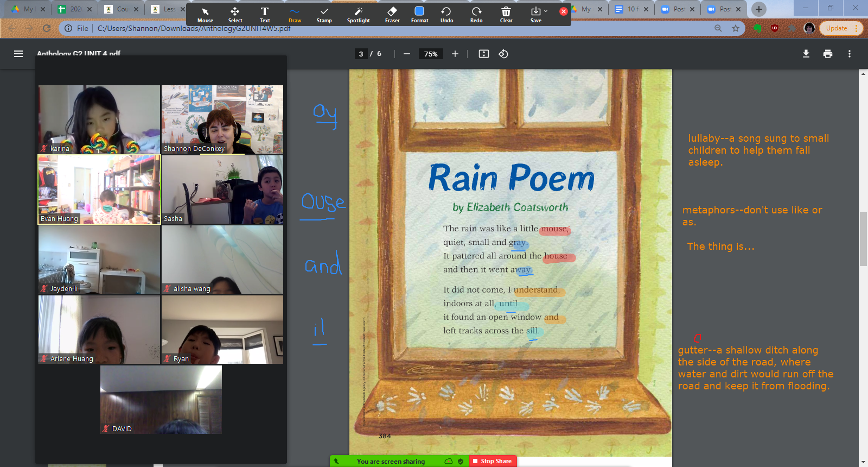Screen dimensions: 868x467
Task: Download the PDF file
Action: coord(806,54)
